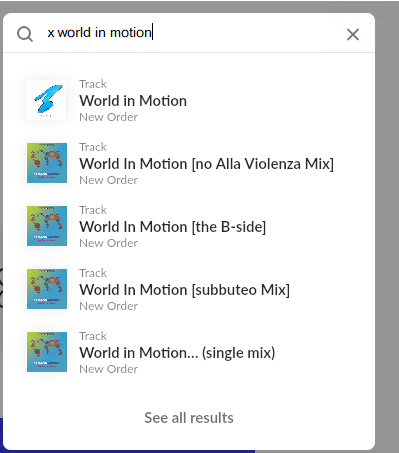This screenshot has height=453, width=399.
Task: Click the magnifying glass search icon
Action: (x=25, y=34)
